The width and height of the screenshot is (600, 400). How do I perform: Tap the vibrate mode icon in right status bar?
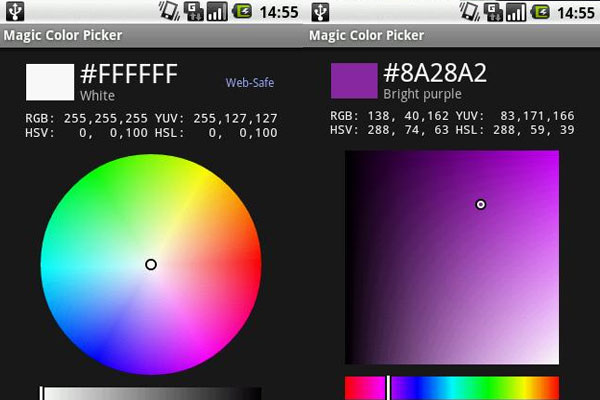pos(470,11)
